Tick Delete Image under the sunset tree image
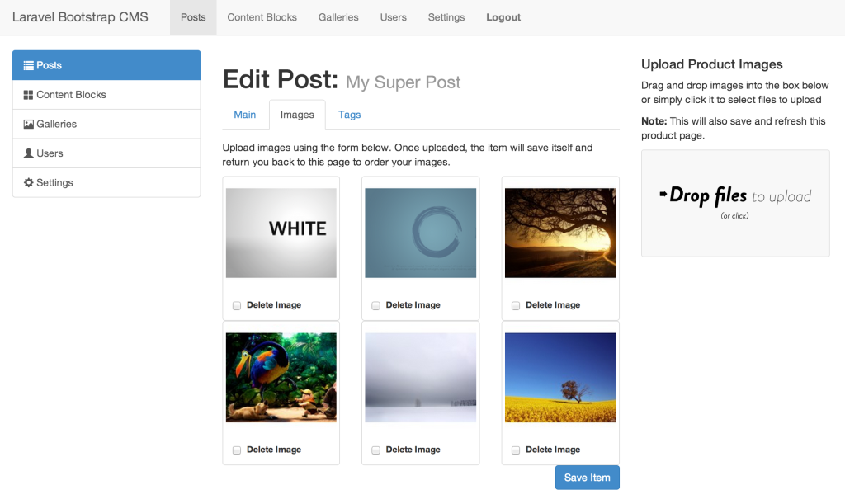This screenshot has height=504, width=845. pyautogui.click(x=516, y=306)
